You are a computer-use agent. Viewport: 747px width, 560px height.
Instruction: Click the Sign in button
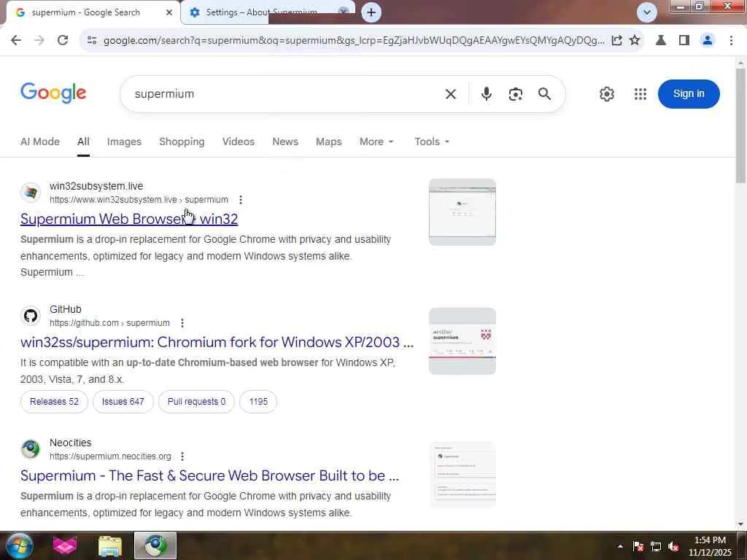[689, 94]
